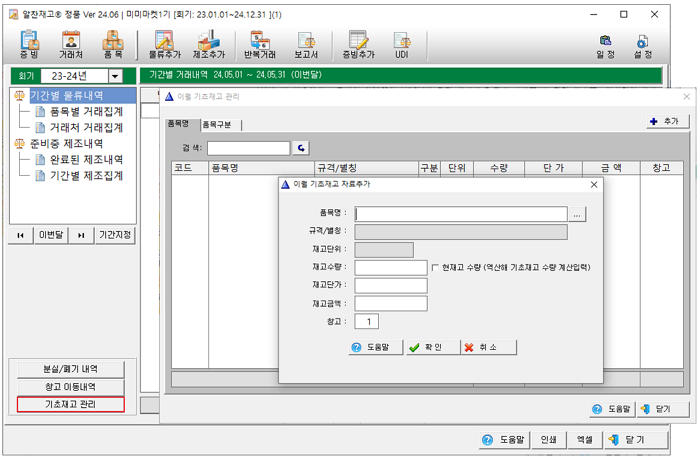
Task: Click the 추가 button in 이월 기초재고 관리
Action: coord(667,121)
